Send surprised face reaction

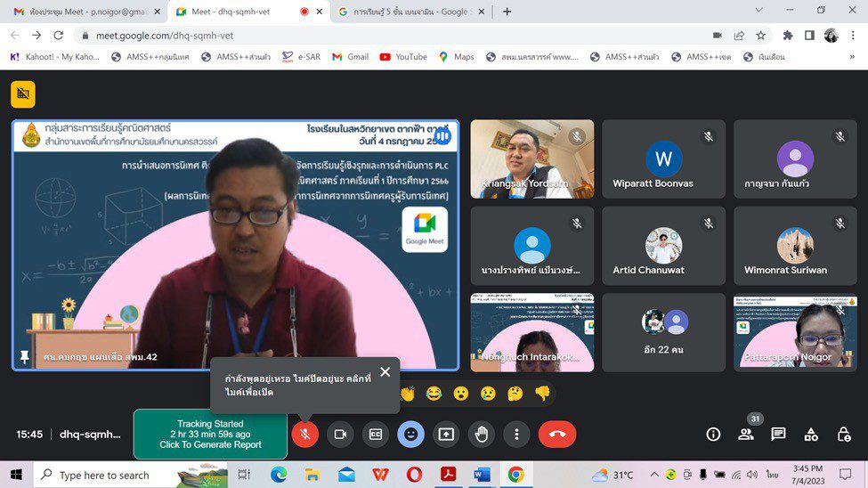461,394
